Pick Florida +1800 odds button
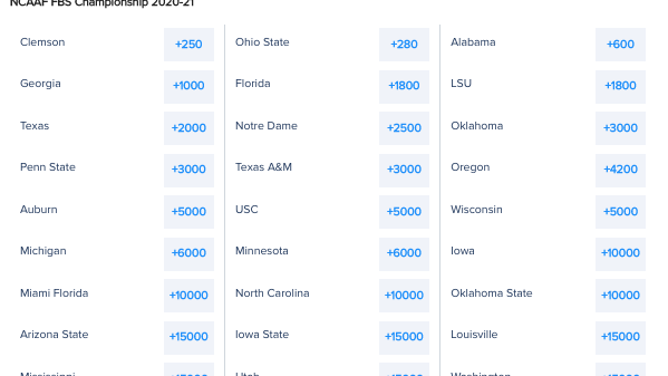 404,86
